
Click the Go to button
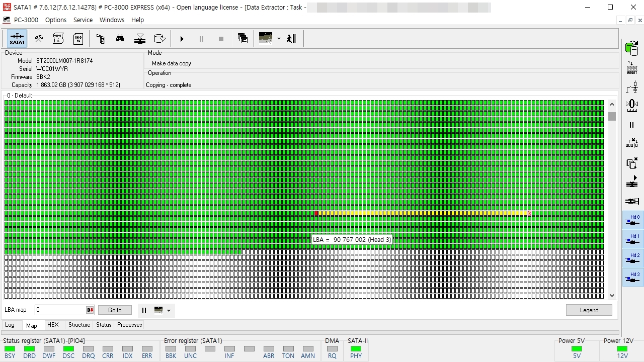[x=115, y=310]
